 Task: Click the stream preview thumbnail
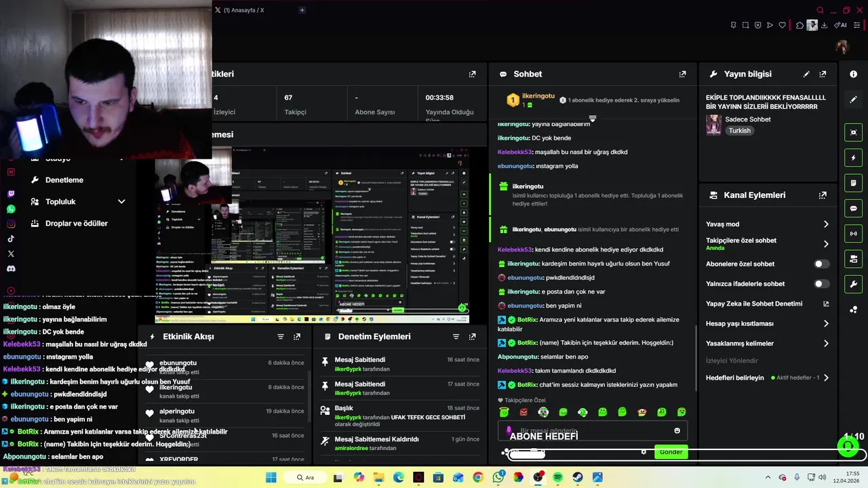(x=313, y=235)
